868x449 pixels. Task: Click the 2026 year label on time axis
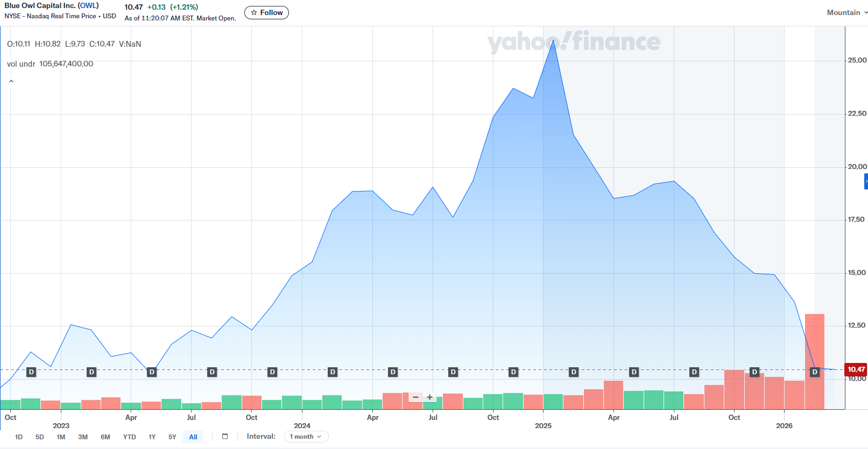point(784,426)
